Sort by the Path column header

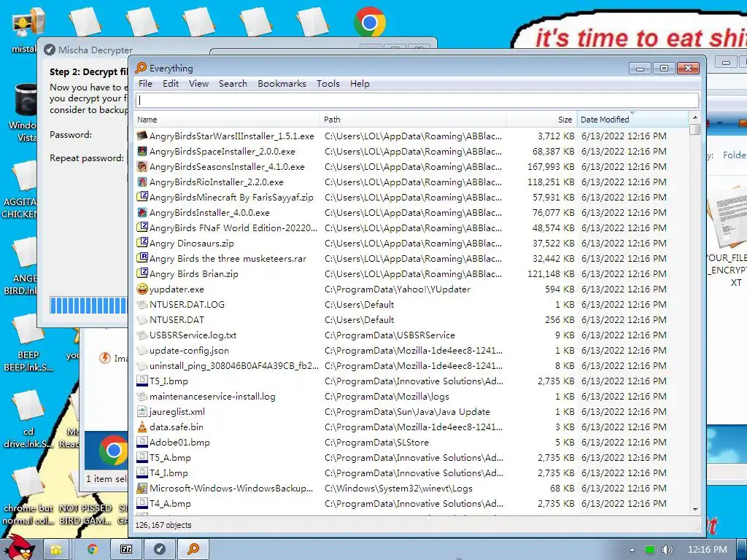point(413,120)
